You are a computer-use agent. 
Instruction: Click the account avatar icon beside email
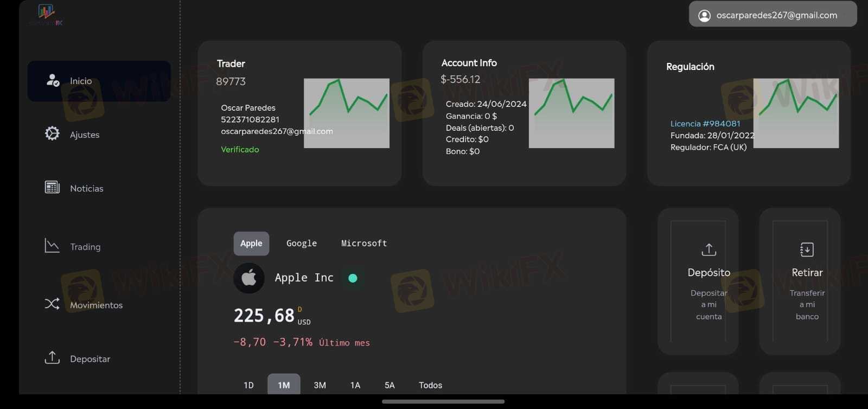704,16
